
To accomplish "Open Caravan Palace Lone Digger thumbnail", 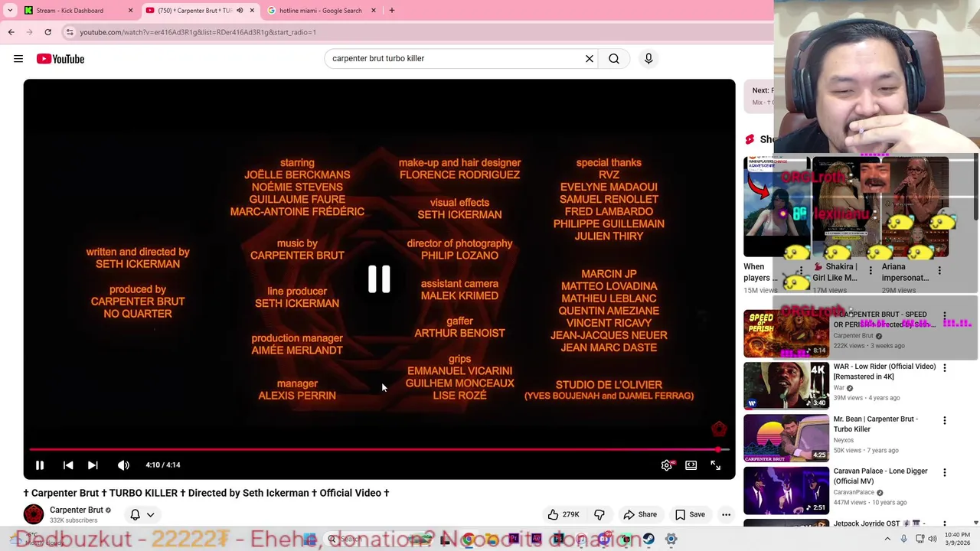I will 786,490.
